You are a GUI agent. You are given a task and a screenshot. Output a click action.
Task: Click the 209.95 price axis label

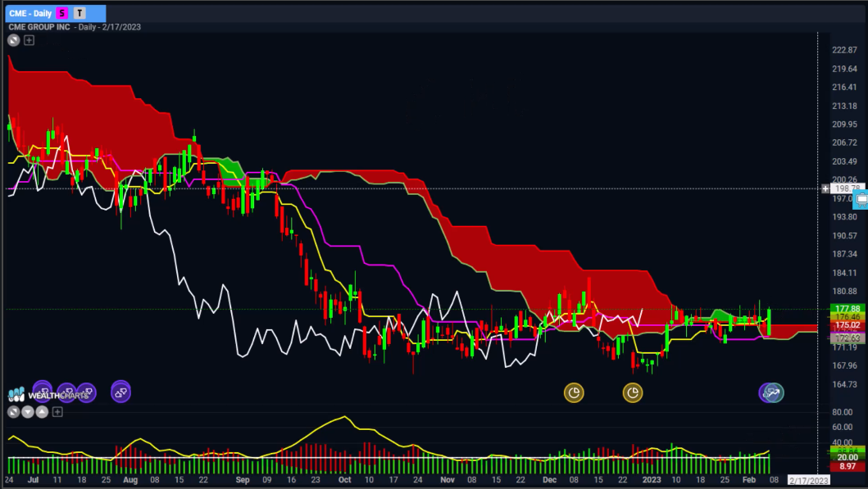click(844, 124)
